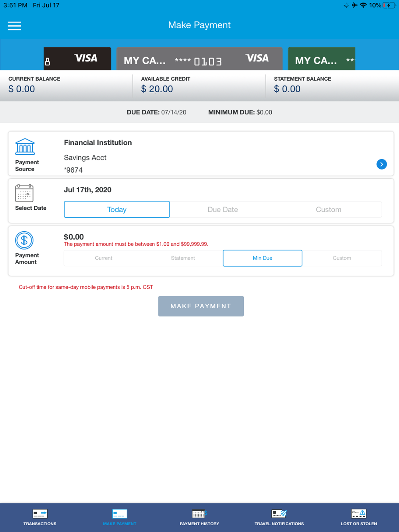Tap the DUE DATE 07/14/20 text
The height and width of the screenshot is (532, 399).
[x=156, y=112]
